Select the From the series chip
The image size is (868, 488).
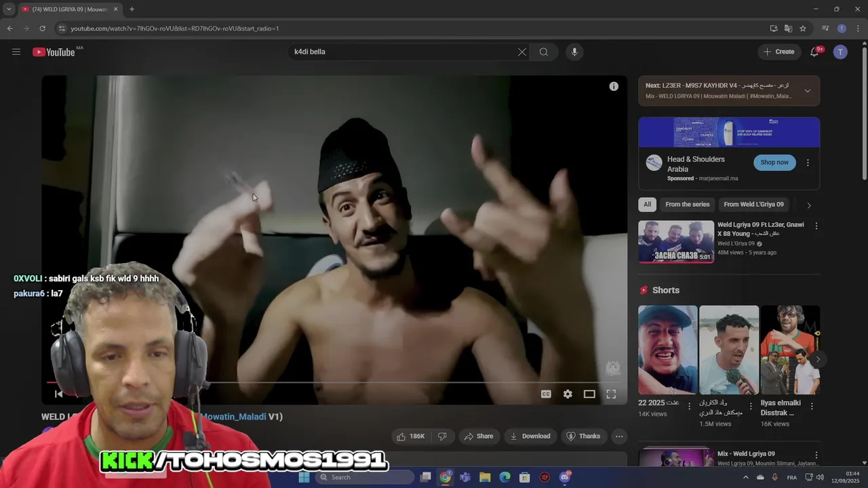coord(687,204)
